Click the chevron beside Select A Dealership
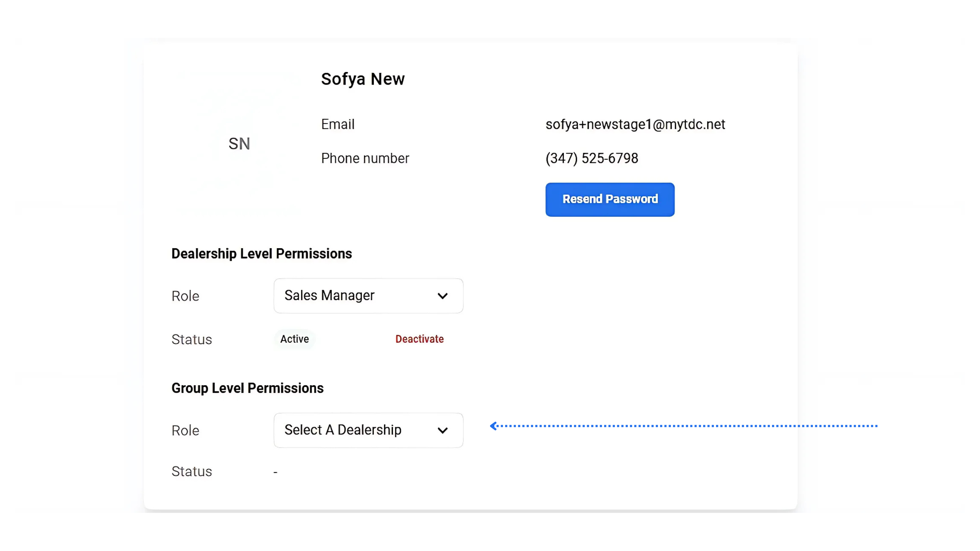Screen dimensions: 980x551 [x=442, y=430]
